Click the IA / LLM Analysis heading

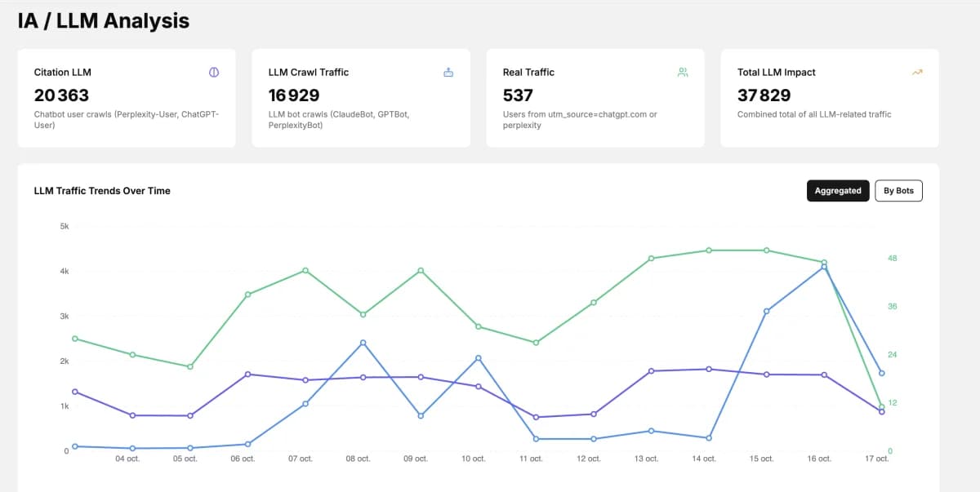[104, 21]
